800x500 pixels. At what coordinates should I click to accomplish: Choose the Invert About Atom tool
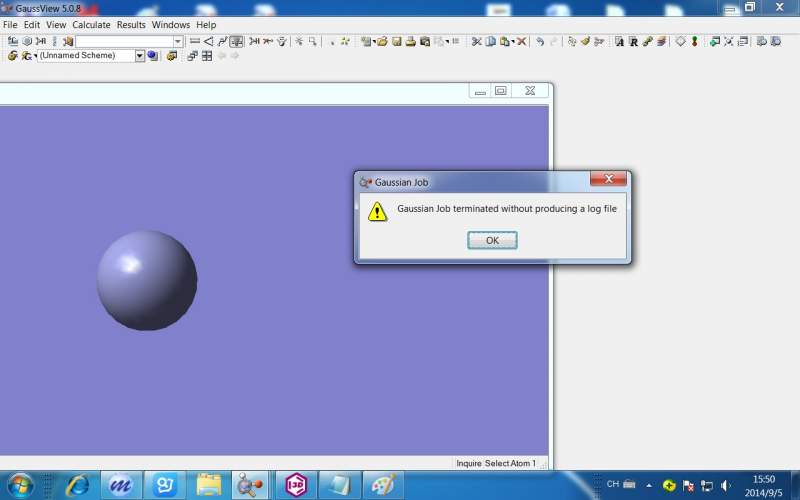[x=281, y=41]
